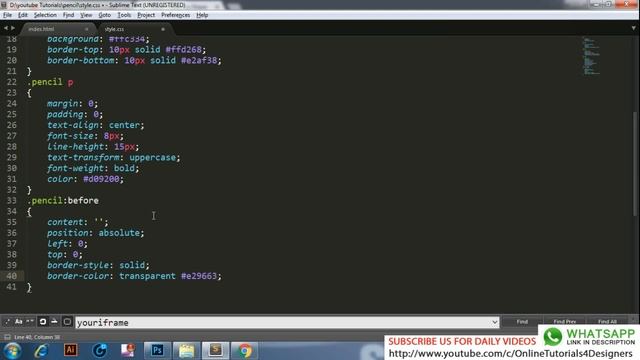Click the color value #ffd268
Screen dimensions: 640x360
click(x=184, y=49)
